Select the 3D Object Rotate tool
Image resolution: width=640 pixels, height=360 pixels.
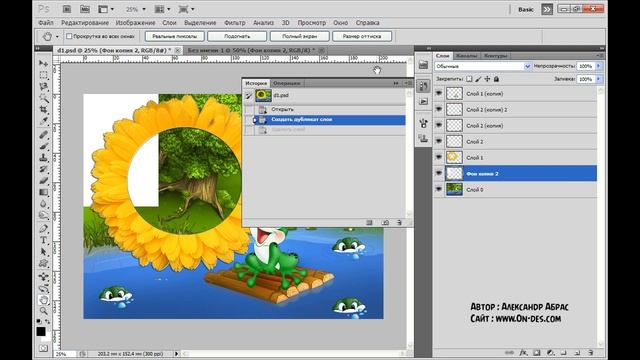coord(43,277)
